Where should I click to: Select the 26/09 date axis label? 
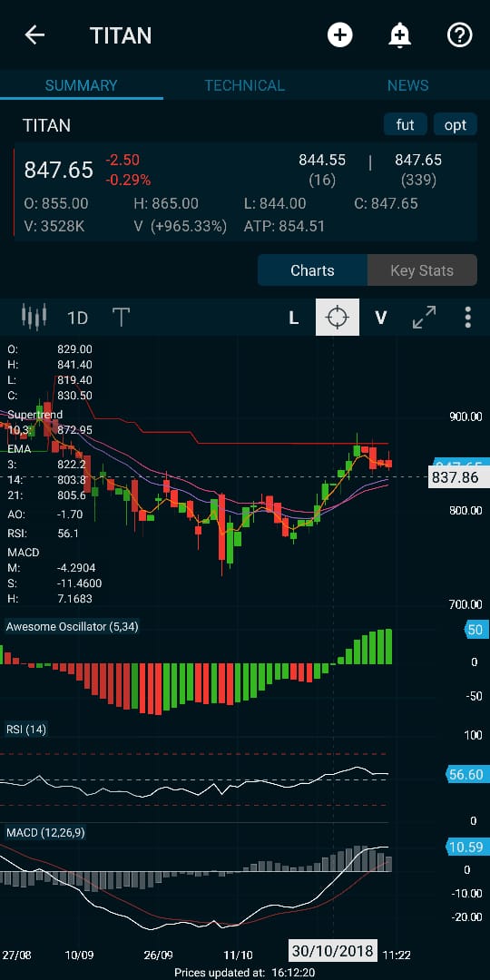click(x=158, y=955)
